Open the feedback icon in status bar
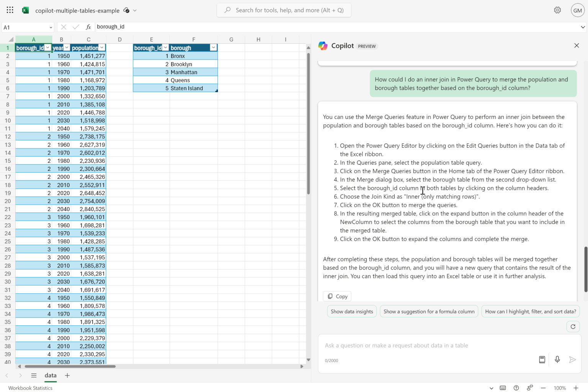Viewport: 588px width, 392px height. 530,388
